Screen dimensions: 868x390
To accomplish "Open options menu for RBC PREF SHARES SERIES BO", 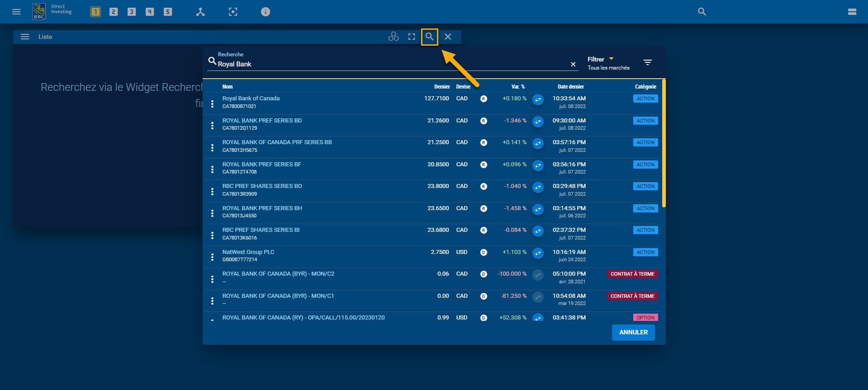I will (x=212, y=192).
